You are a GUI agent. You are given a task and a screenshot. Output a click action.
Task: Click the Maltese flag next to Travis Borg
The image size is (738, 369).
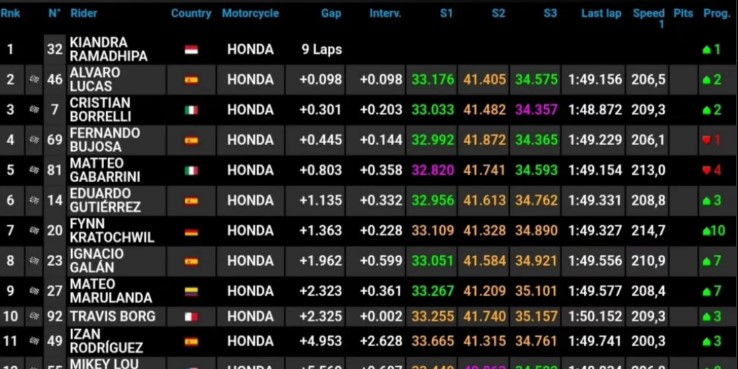[191, 317]
